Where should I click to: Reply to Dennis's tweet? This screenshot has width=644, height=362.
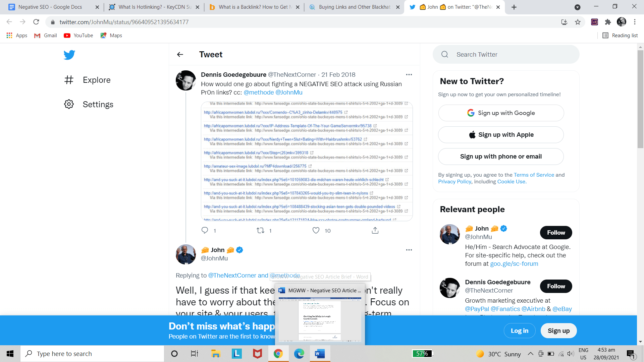click(x=205, y=230)
